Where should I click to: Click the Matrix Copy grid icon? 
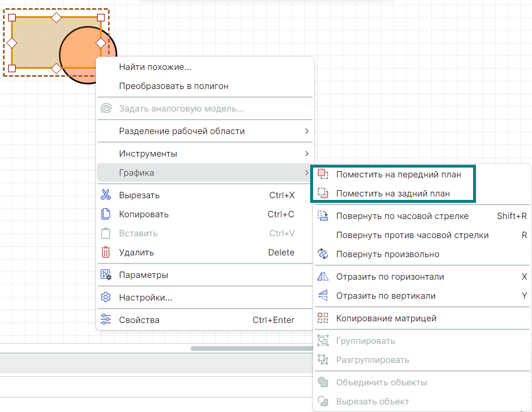pos(323,318)
